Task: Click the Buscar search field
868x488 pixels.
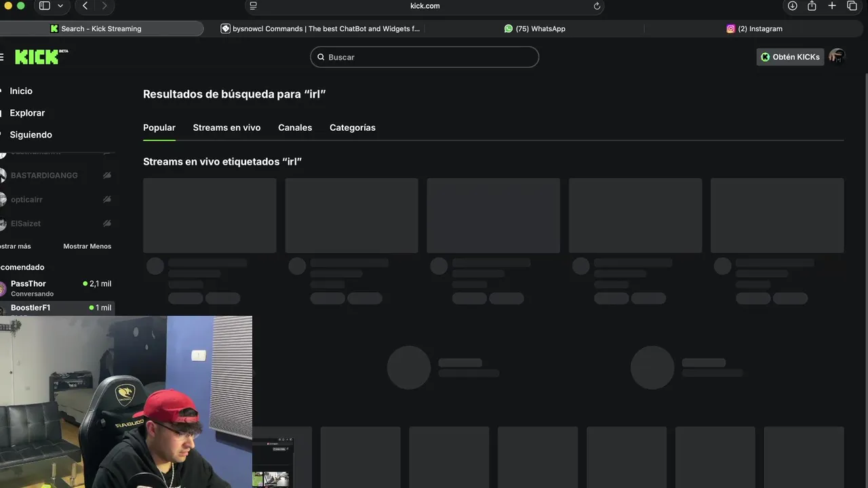Action: (425, 57)
